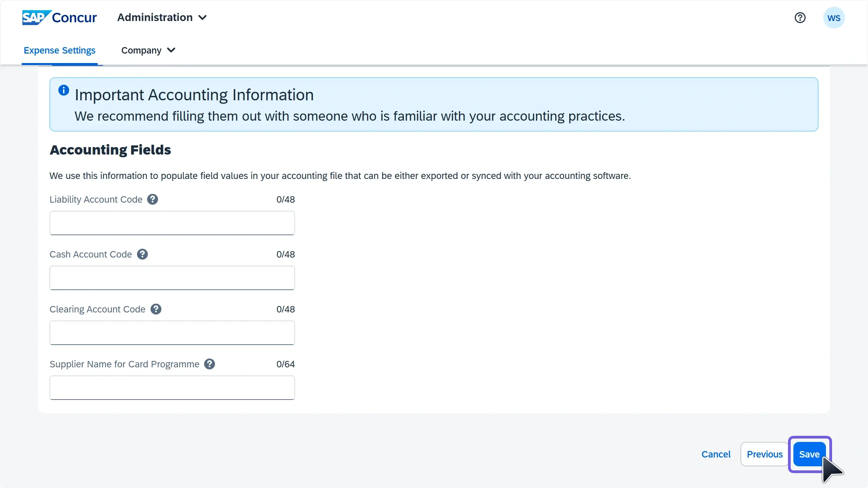
Task: Show help for Supplier Name for Card Programme
Action: tap(210, 364)
